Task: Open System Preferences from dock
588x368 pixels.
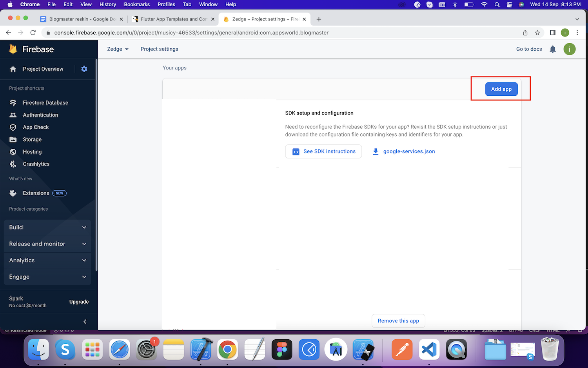Action: (x=147, y=349)
